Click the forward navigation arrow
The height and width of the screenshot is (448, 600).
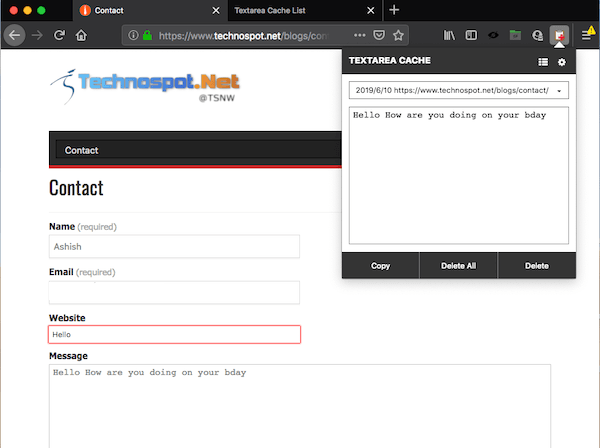37,36
